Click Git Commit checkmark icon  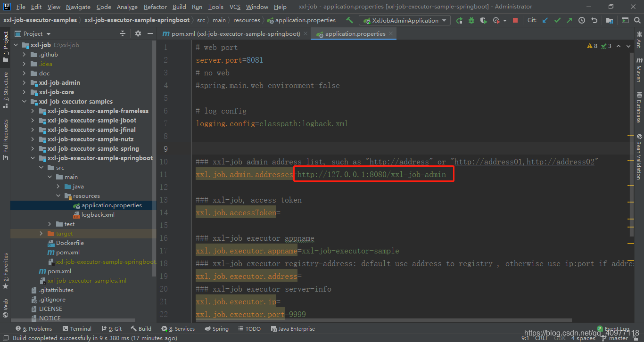[558, 20]
